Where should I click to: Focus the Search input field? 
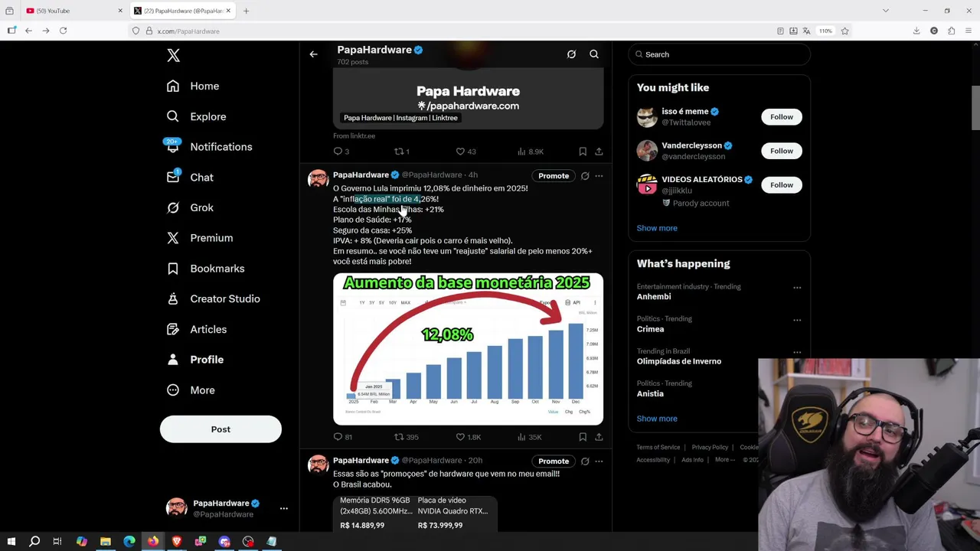coord(719,54)
